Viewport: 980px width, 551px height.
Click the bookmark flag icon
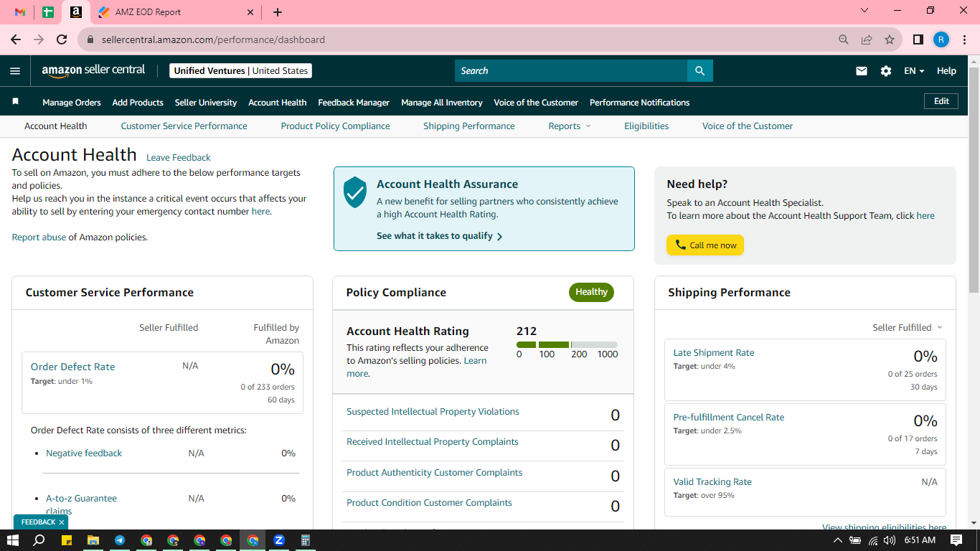(16, 102)
